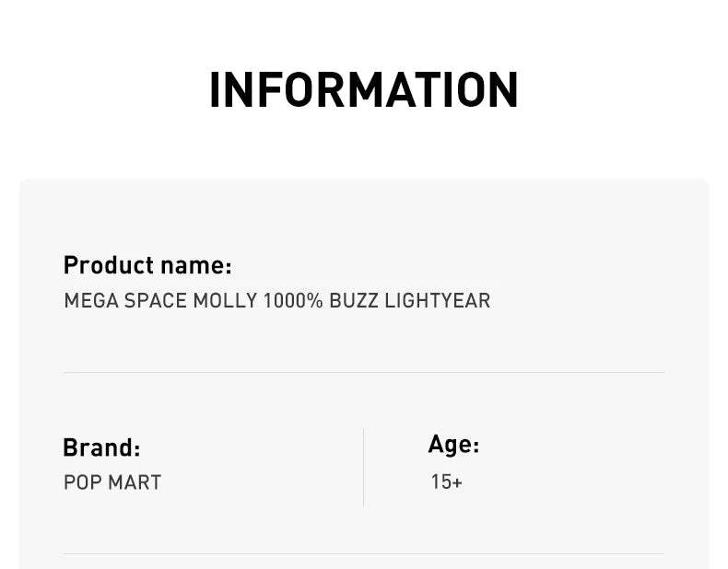This screenshot has height=569, width=728.
Task: Click the bottom horizontal divider line
Action: pos(363,553)
